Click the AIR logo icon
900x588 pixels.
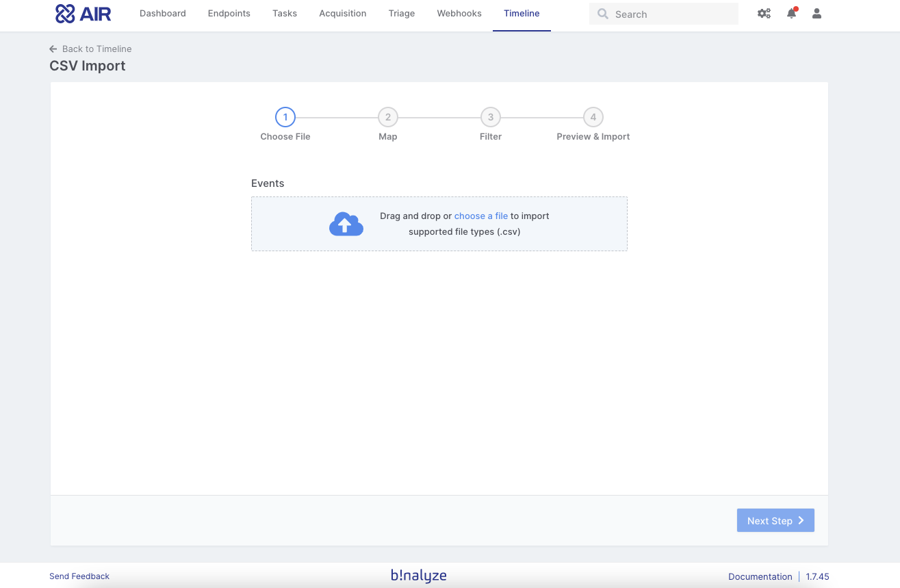pos(65,14)
